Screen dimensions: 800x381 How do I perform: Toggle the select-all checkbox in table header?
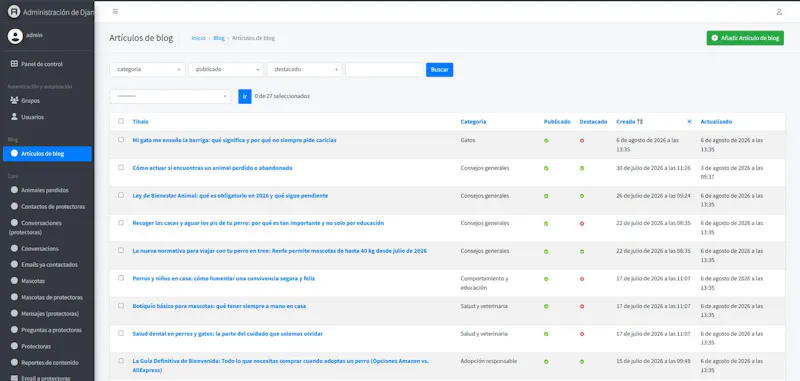pyautogui.click(x=121, y=121)
